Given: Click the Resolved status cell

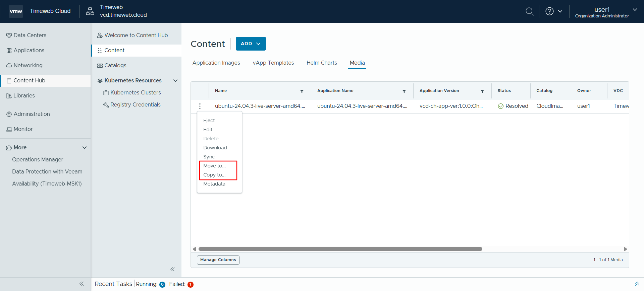Looking at the screenshot, I should [x=513, y=106].
